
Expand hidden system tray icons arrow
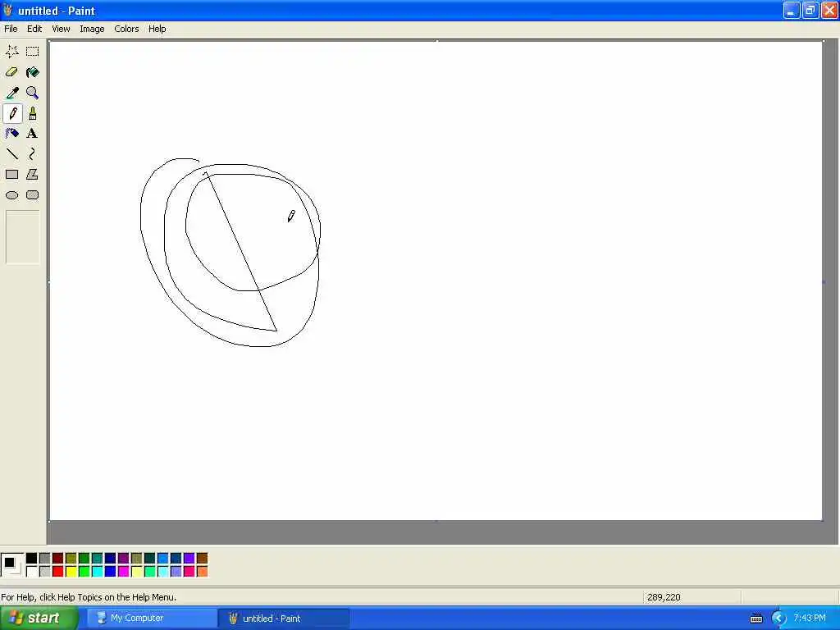[x=778, y=619]
